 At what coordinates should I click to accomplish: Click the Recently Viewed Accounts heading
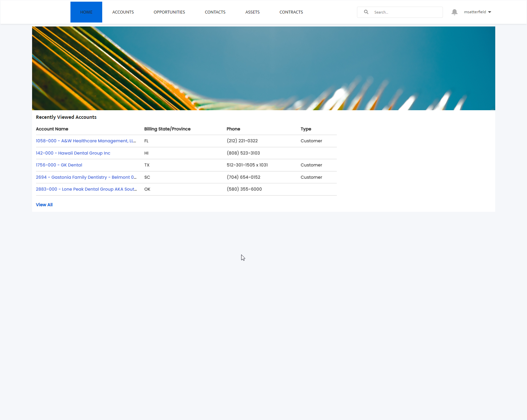pyautogui.click(x=66, y=117)
